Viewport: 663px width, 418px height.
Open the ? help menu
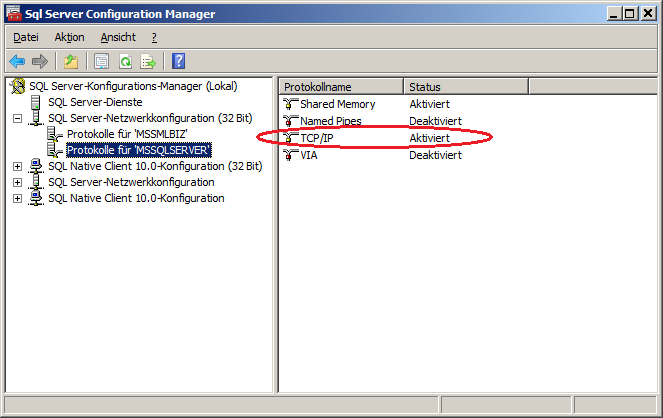pos(154,37)
